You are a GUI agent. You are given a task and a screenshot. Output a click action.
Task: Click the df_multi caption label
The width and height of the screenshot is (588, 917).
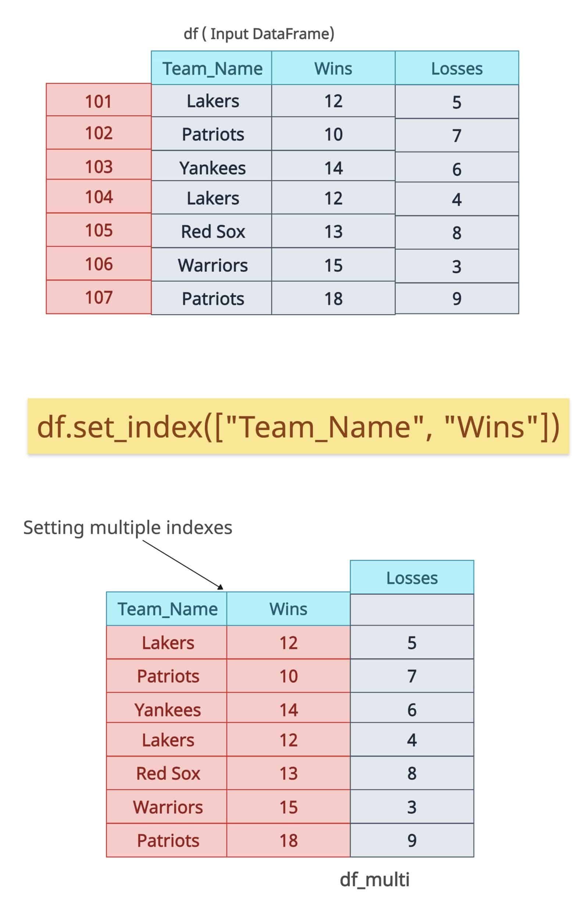(374, 879)
